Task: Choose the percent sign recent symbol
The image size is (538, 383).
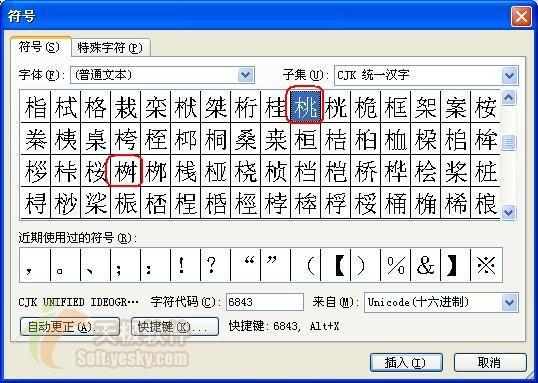Action: pos(396,265)
